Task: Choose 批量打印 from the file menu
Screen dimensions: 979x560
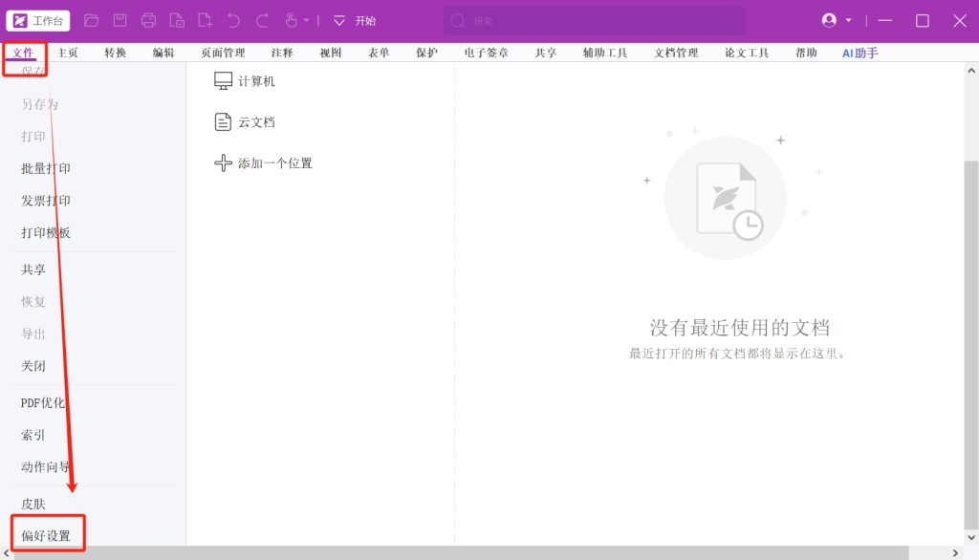Action: point(46,168)
